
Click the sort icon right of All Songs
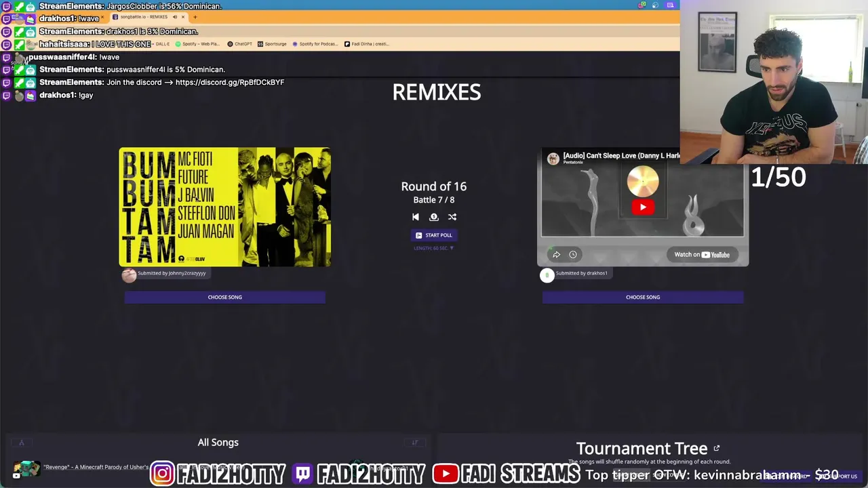(415, 443)
